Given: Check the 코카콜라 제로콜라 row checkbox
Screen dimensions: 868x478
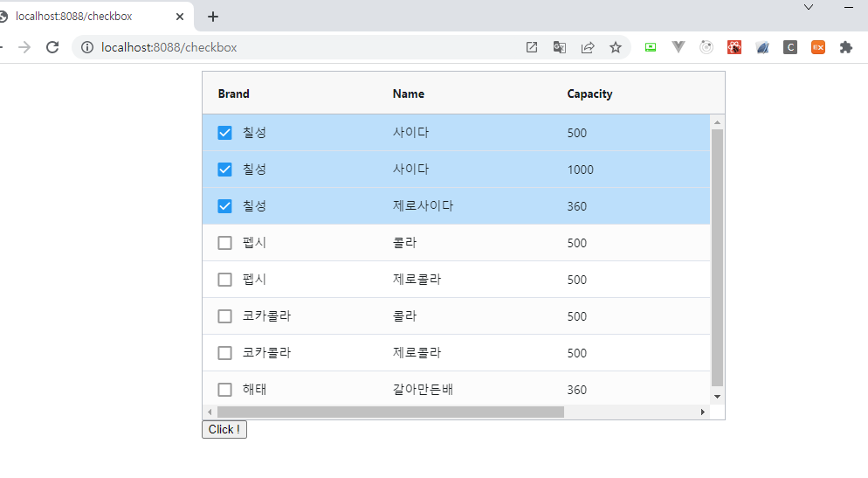Looking at the screenshot, I should click(224, 353).
